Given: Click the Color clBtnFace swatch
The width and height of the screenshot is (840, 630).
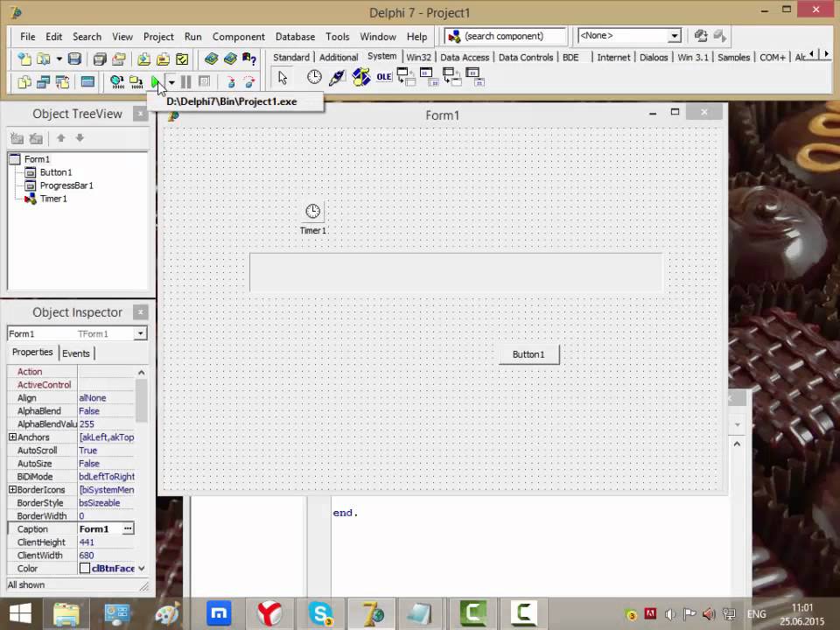Looking at the screenshot, I should pos(85,569).
